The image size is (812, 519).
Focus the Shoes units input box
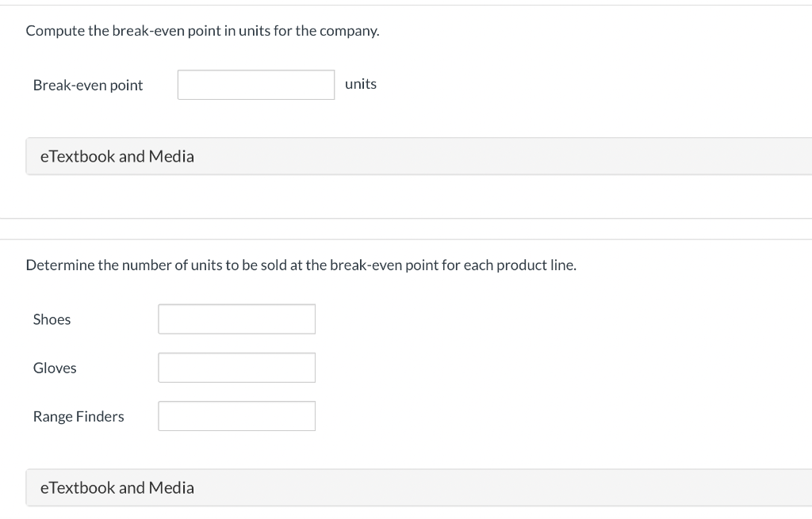(236, 319)
